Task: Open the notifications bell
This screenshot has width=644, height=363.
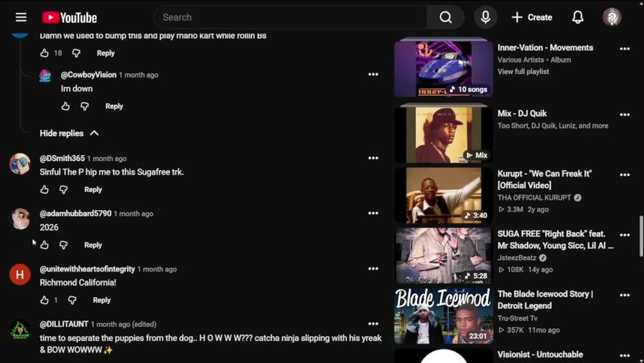Action: 577,17
